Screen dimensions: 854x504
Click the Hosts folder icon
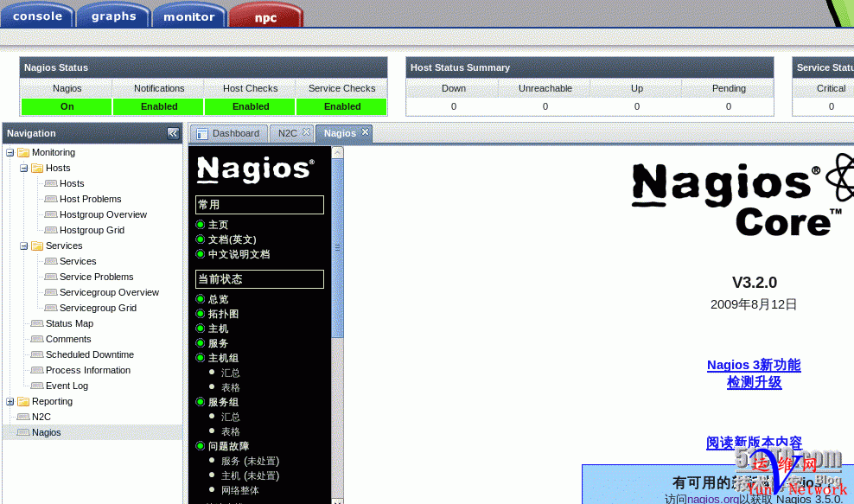click(x=37, y=168)
